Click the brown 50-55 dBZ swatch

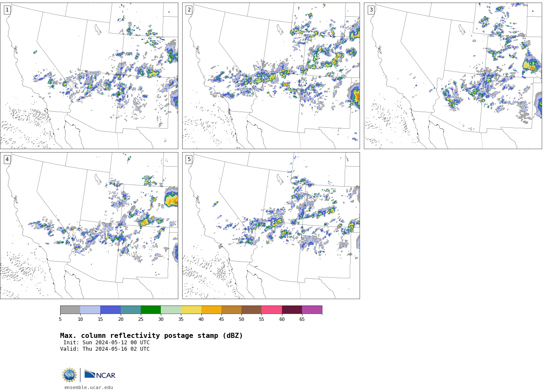pos(251,310)
